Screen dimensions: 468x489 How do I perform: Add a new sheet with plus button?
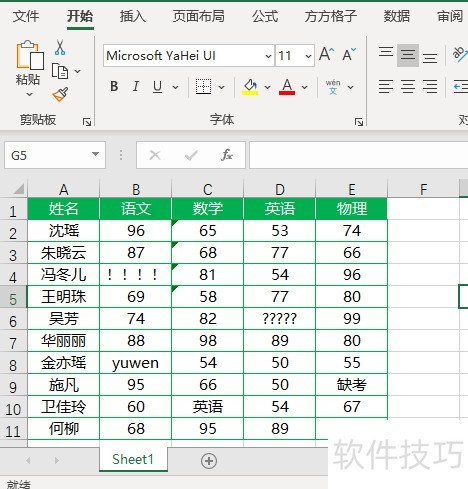click(x=209, y=461)
